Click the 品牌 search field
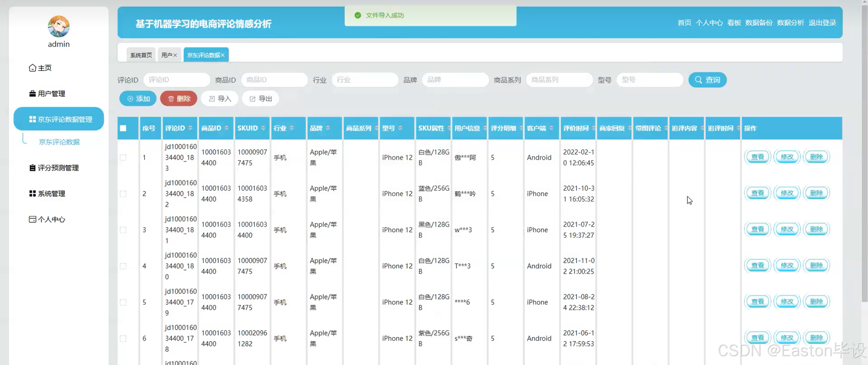868x365 pixels. tap(455, 80)
